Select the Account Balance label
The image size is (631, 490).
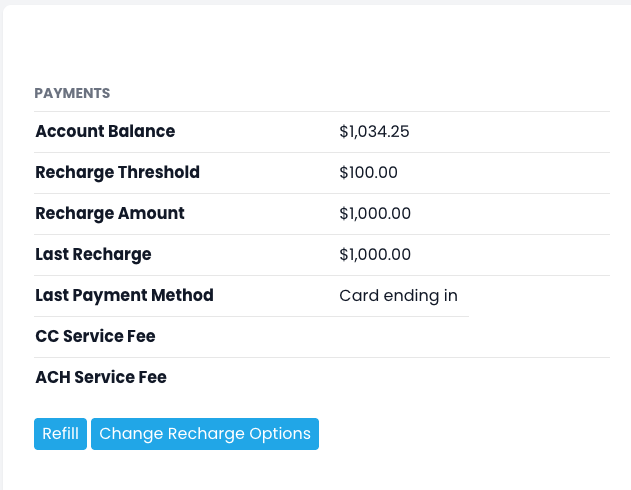pyautogui.click(x=105, y=131)
